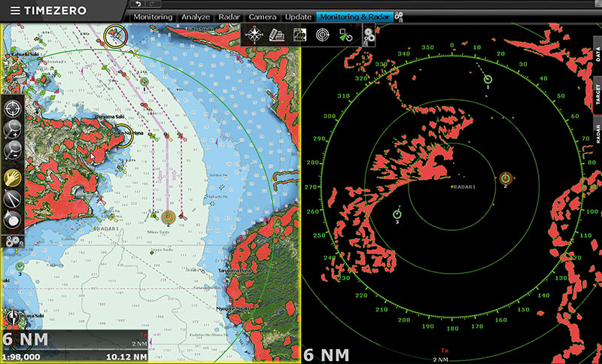Expand the TARGET side panel

pyautogui.click(x=597, y=93)
